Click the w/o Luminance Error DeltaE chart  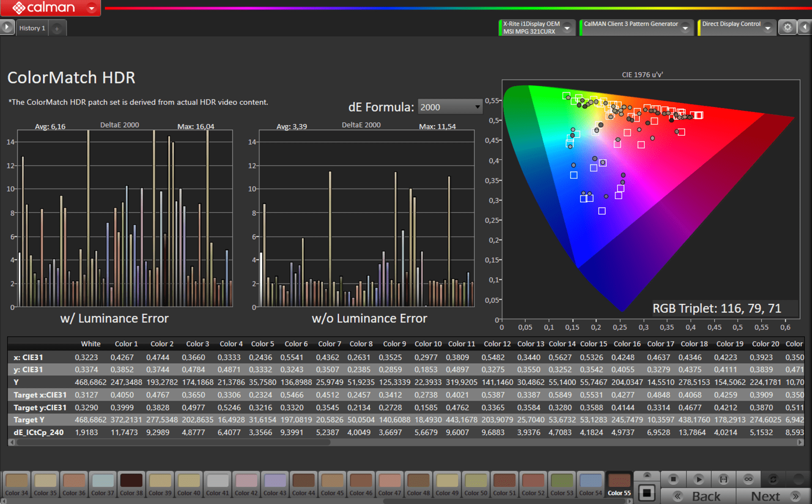point(366,218)
